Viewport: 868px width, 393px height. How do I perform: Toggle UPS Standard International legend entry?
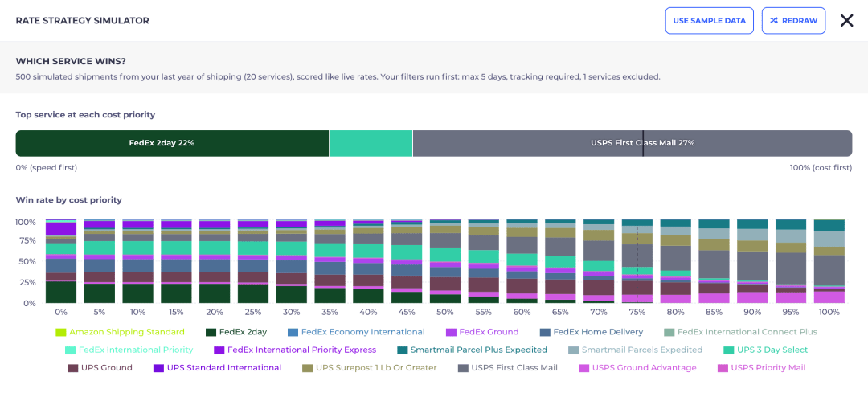coord(217,367)
